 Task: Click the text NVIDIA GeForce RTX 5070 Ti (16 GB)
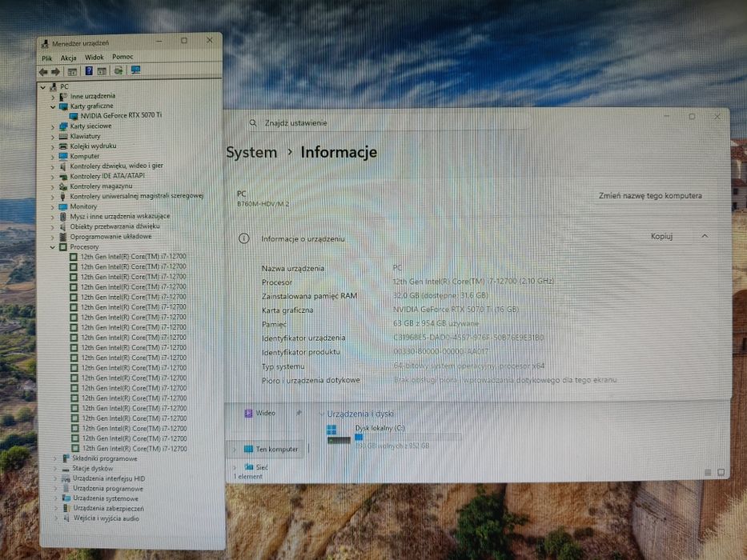pyautogui.click(x=456, y=310)
